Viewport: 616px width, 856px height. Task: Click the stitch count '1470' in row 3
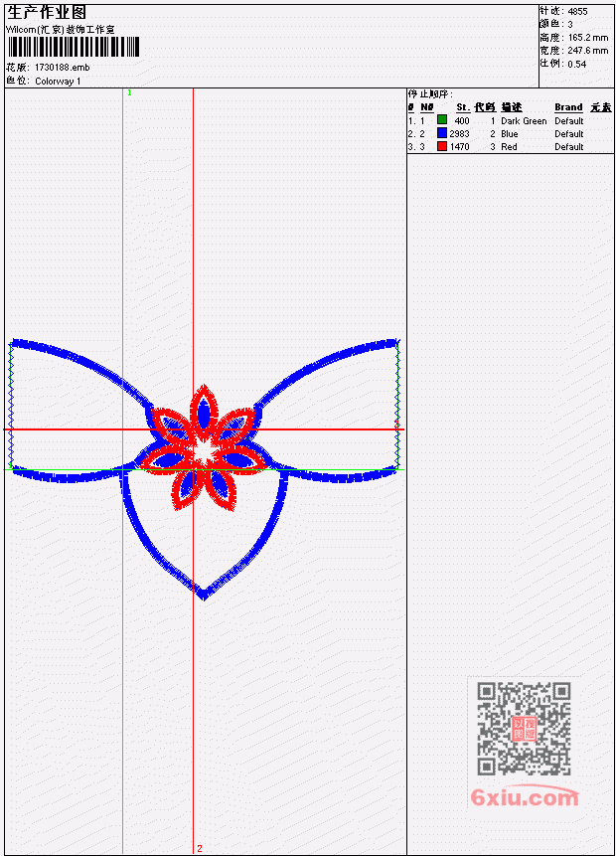tap(459, 147)
